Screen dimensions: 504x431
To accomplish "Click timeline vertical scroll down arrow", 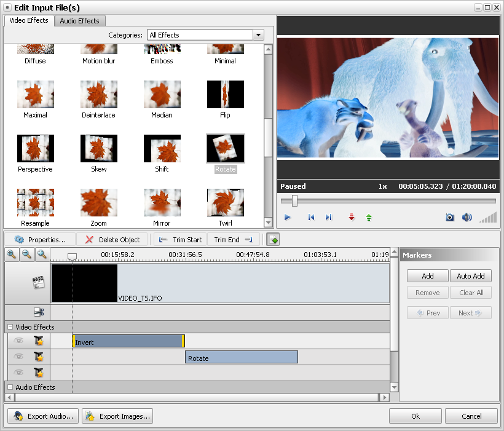I will [394, 387].
